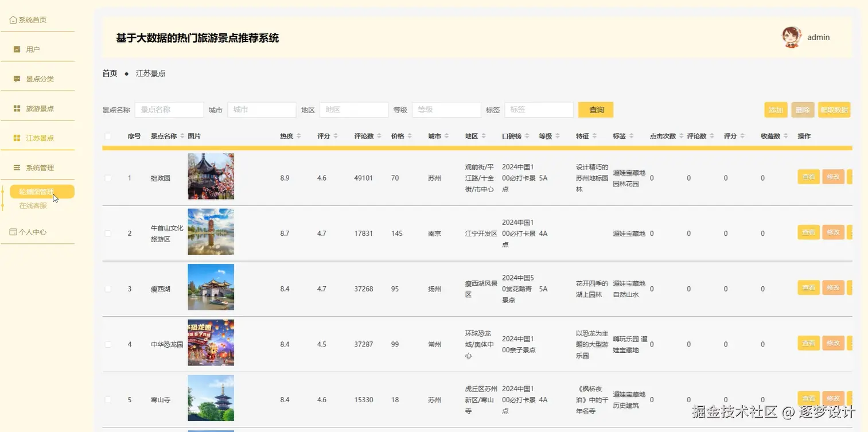This screenshot has width=868, height=432.
Task: Sort by the 收藏数 column arrows
Action: (786, 136)
